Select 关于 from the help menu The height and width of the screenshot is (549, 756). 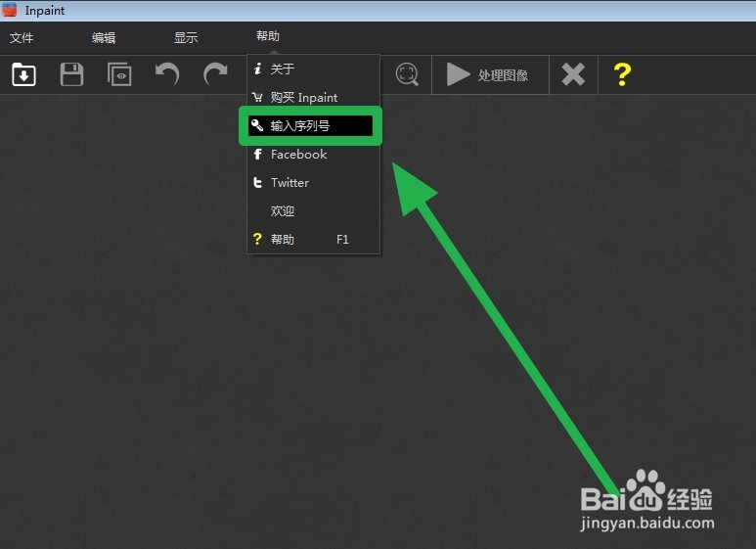[x=313, y=69]
